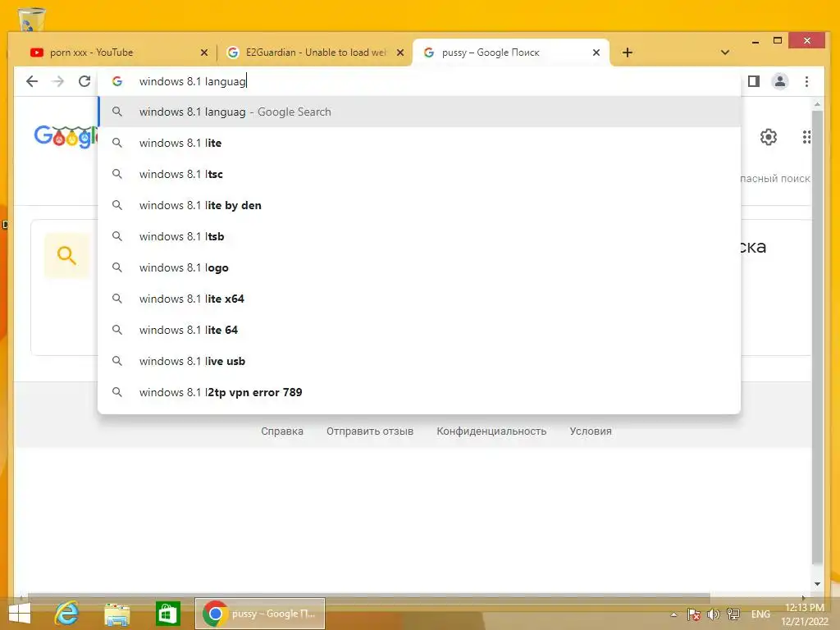Launch Internet Explorer from taskbar
Viewport: 840px width, 630px height.
point(67,614)
